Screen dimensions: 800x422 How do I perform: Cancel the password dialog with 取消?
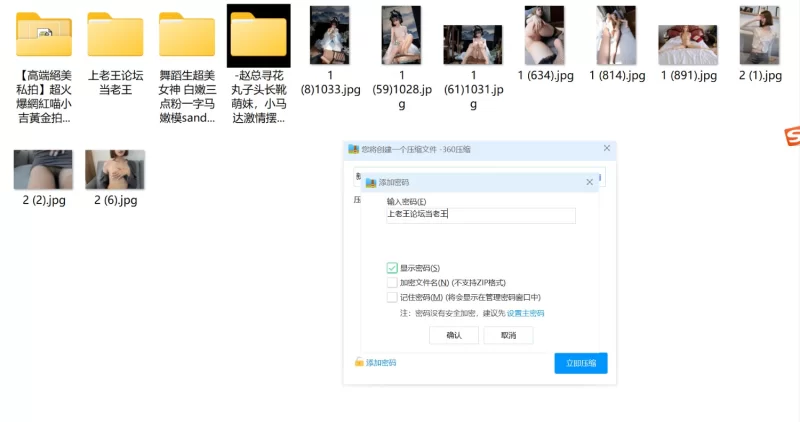(x=508, y=335)
